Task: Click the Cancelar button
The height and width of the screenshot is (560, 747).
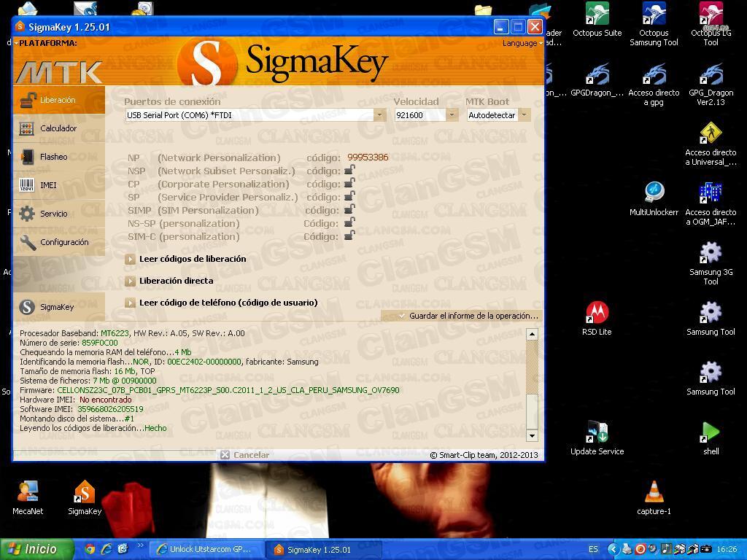Action: 245,455
